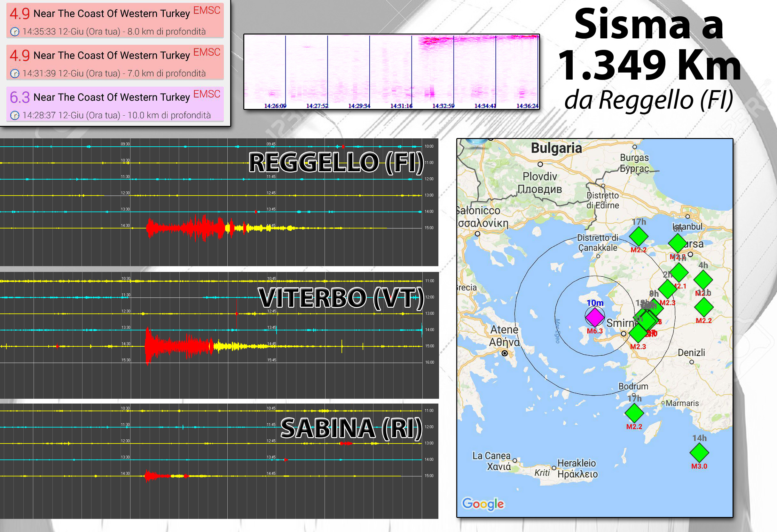Screen dimensions: 777x532
Task: Open the 14:35:33 magnitude 4.9 earthquake entry
Action: 115,21
